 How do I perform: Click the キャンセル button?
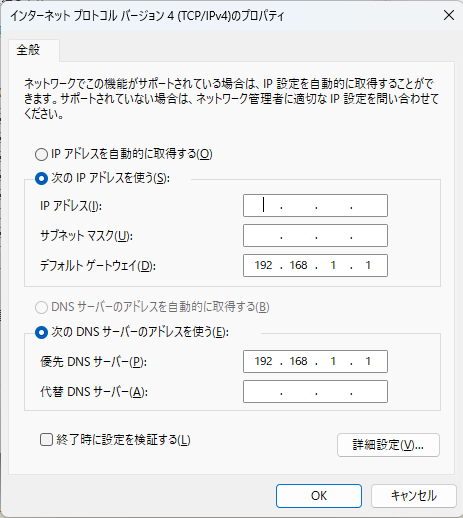414,496
